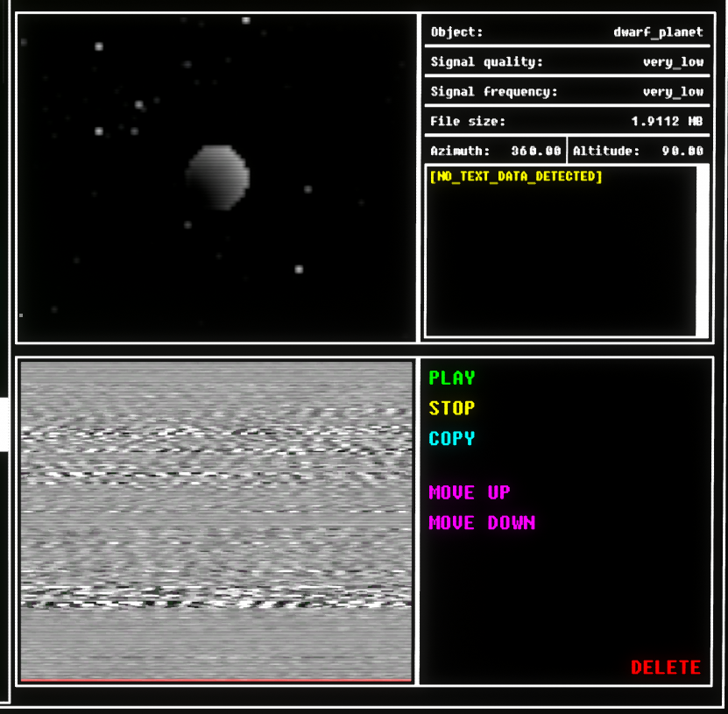Viewport: 728px width, 714px height.
Task: Click the empty text data area
Action: [x=561, y=263]
